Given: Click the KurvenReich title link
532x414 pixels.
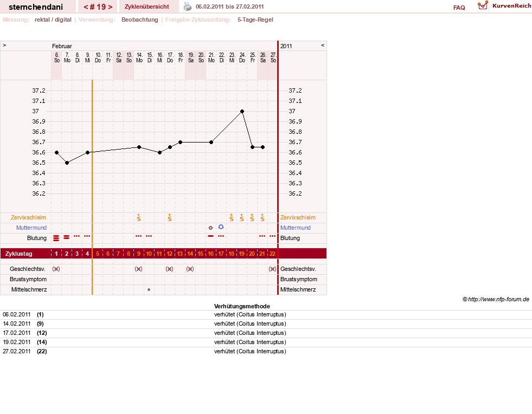Looking at the screenshot, I should (x=511, y=6).
